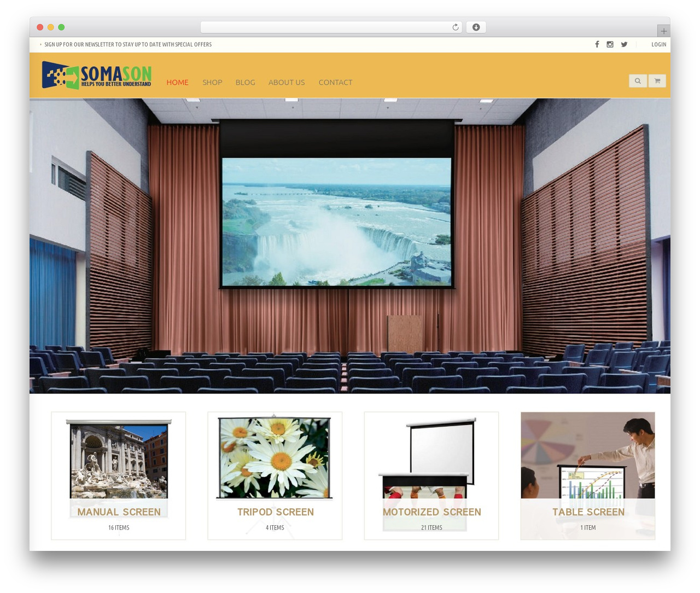Open the Motorized Screen category
This screenshot has height=593, width=700.
pyautogui.click(x=431, y=512)
